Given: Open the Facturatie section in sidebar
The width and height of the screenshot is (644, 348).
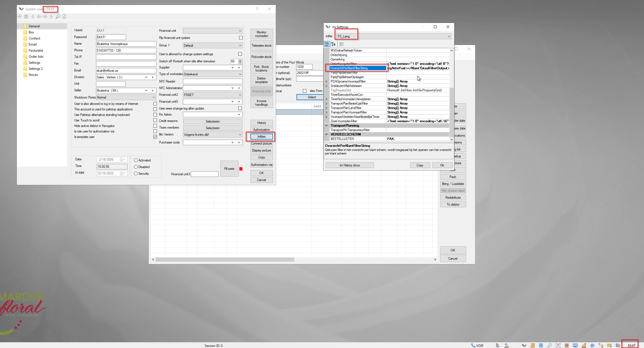Looking at the screenshot, I should pyautogui.click(x=36, y=51).
